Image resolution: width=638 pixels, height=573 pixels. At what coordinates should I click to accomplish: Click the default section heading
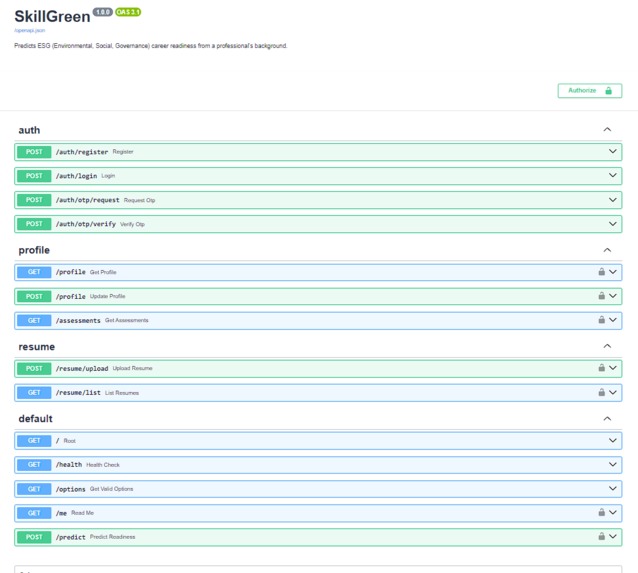click(35, 419)
